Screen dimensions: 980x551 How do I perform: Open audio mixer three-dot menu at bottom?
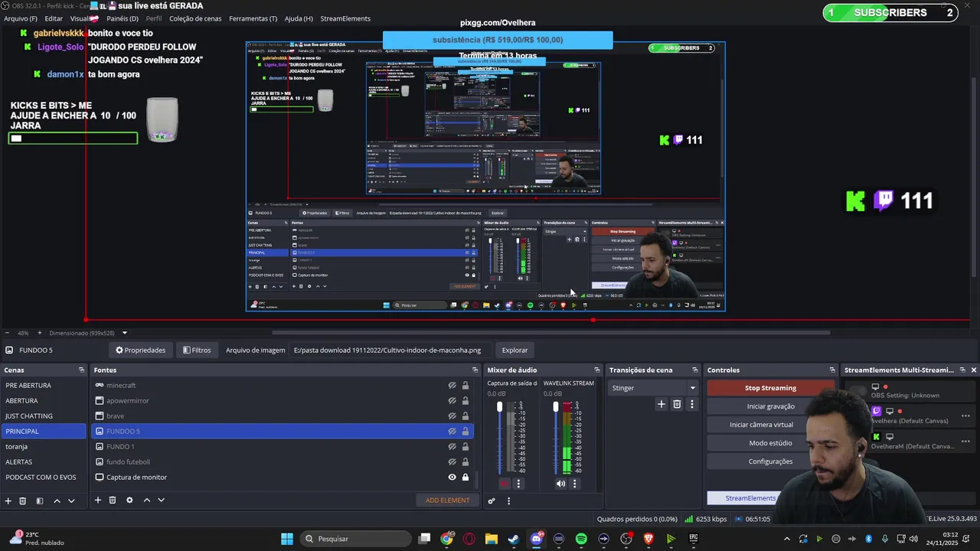pos(508,501)
